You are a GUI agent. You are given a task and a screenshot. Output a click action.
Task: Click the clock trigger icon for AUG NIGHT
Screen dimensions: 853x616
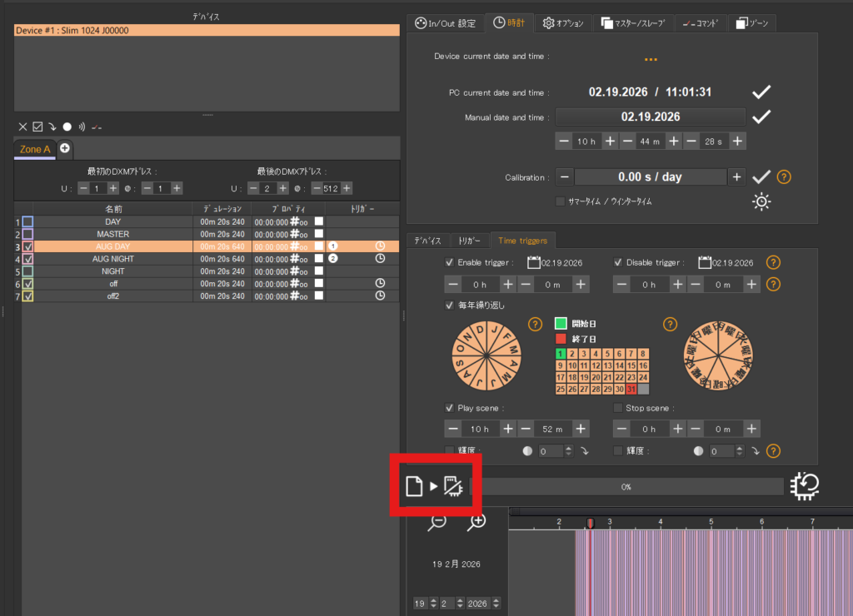coord(380,259)
